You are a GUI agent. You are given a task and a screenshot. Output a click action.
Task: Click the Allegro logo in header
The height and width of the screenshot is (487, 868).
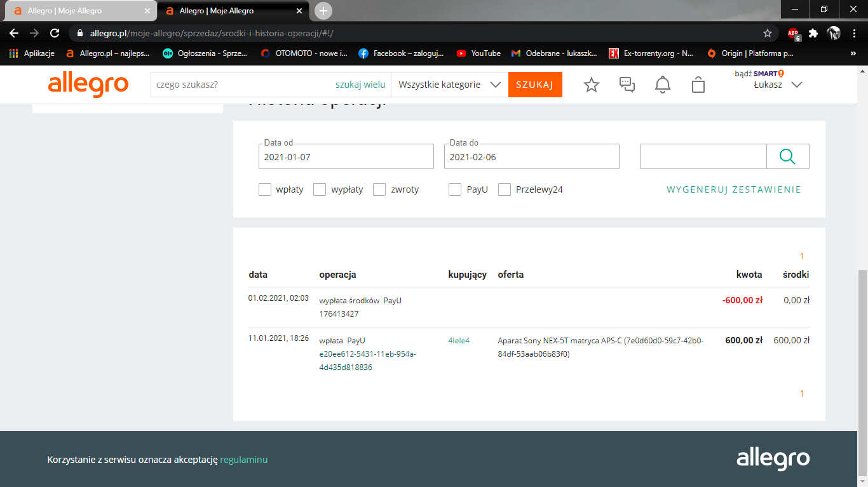pos(88,85)
